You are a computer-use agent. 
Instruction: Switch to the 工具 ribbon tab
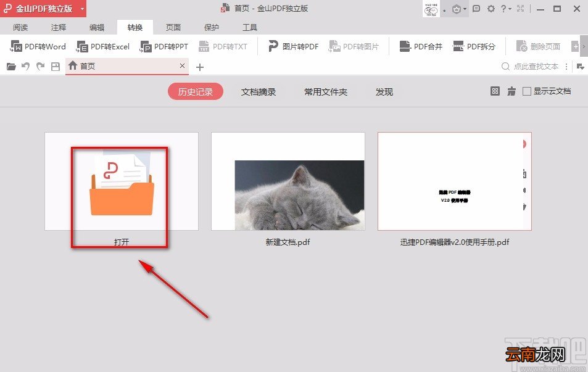click(x=250, y=27)
